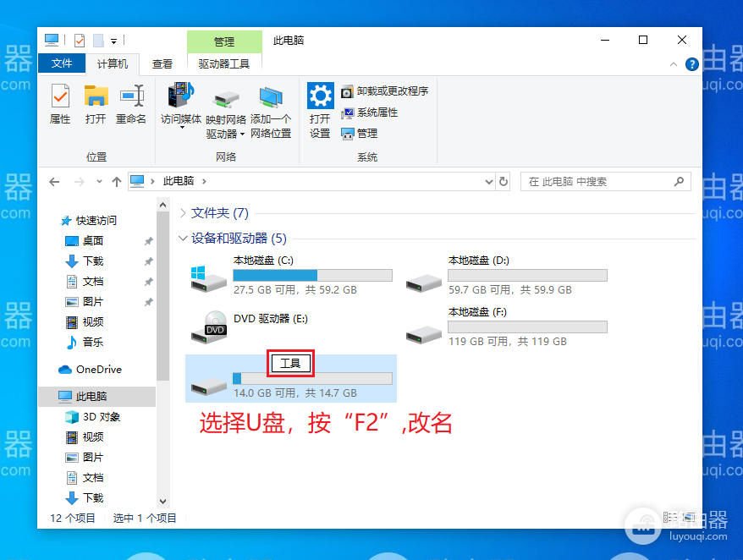Click the USB drive icon with 14.7 GB
Screen dimensions: 743x560
(208, 386)
